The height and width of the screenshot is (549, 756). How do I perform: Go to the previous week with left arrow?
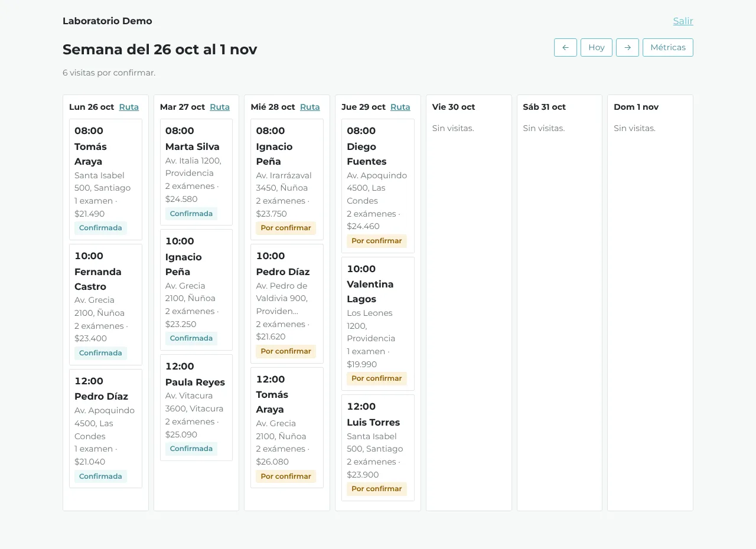click(565, 47)
